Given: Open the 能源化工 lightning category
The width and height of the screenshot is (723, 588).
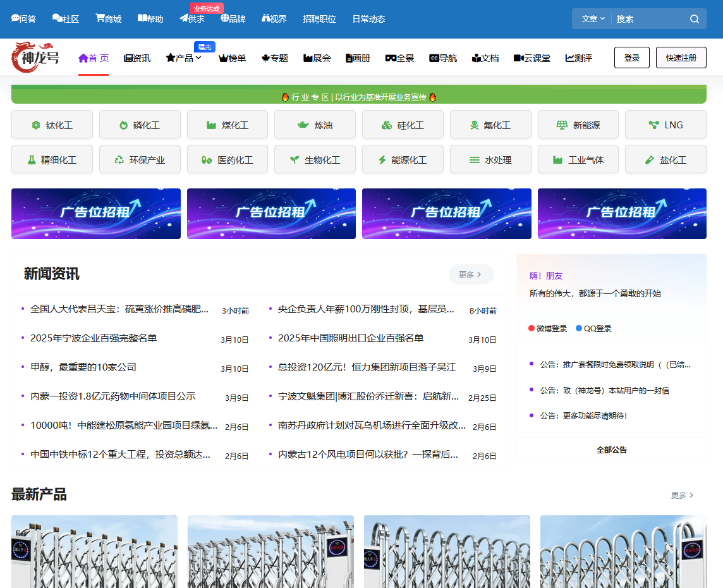Looking at the screenshot, I should [x=403, y=160].
